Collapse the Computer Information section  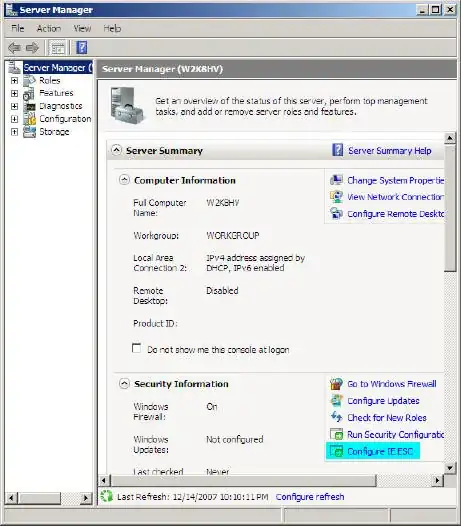click(x=124, y=180)
